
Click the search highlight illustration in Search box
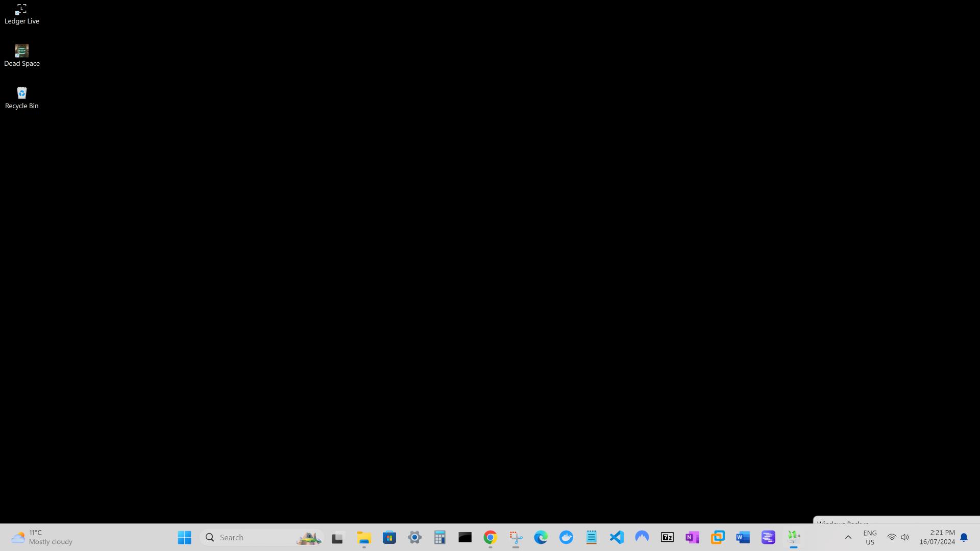click(309, 538)
